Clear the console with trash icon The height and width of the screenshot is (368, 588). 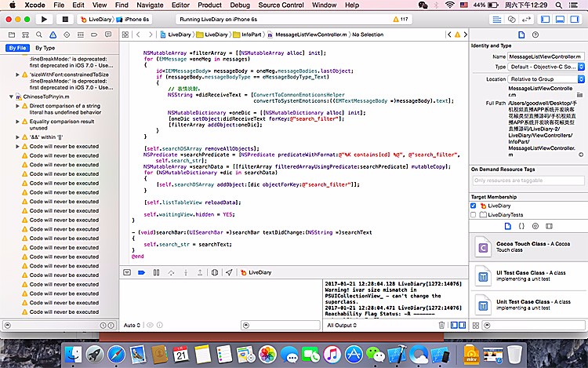[x=441, y=325]
